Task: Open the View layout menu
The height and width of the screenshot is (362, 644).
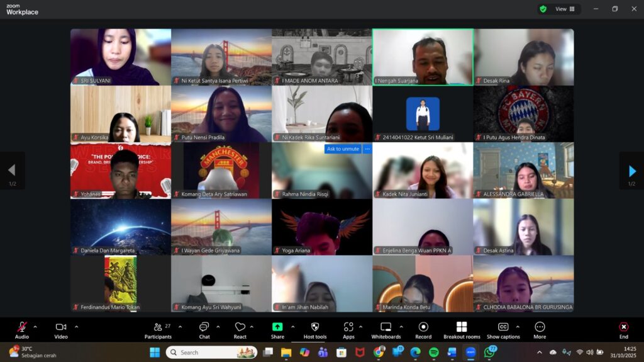Action: point(561,9)
